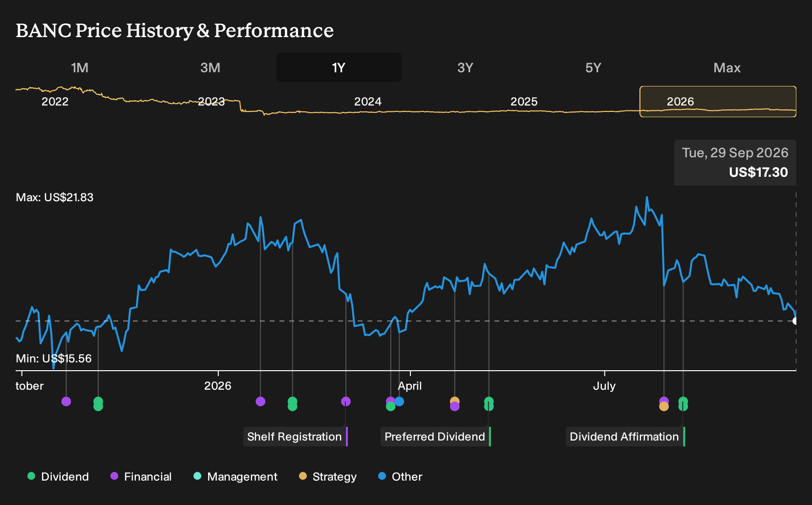Click the BANC Price History & Performance title

pos(175,30)
